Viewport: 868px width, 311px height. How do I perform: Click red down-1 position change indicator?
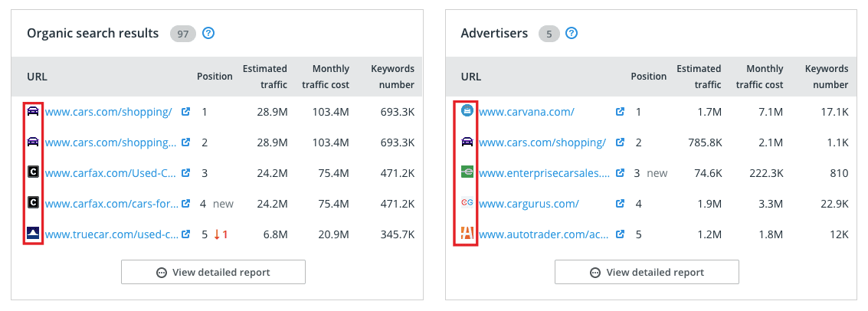click(221, 234)
